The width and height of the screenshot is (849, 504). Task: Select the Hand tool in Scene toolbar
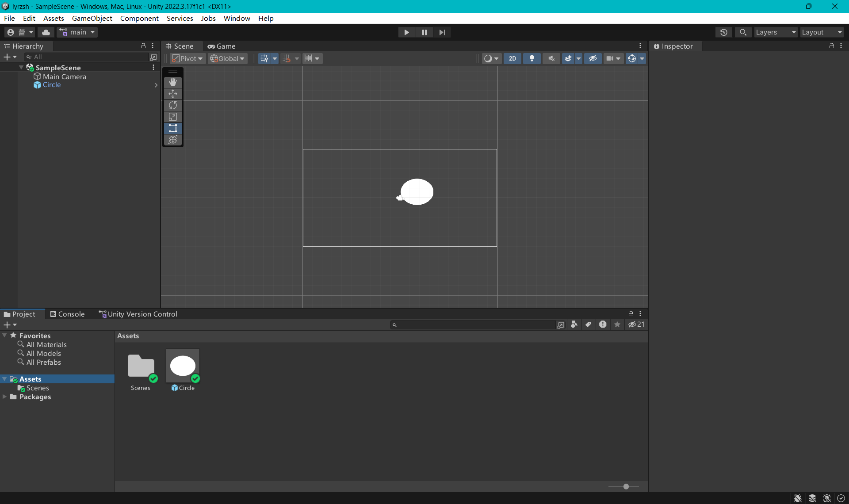click(173, 82)
